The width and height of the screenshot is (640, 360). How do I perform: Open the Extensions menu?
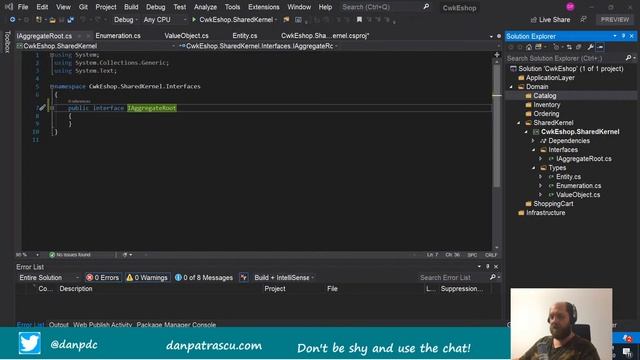pyautogui.click(x=264, y=7)
